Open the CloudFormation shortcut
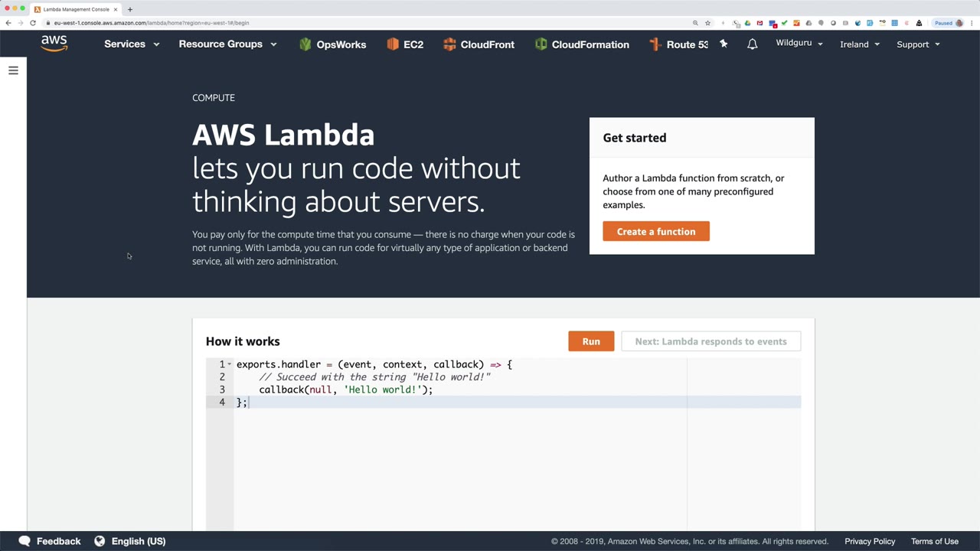The width and height of the screenshot is (980, 551). (x=582, y=44)
